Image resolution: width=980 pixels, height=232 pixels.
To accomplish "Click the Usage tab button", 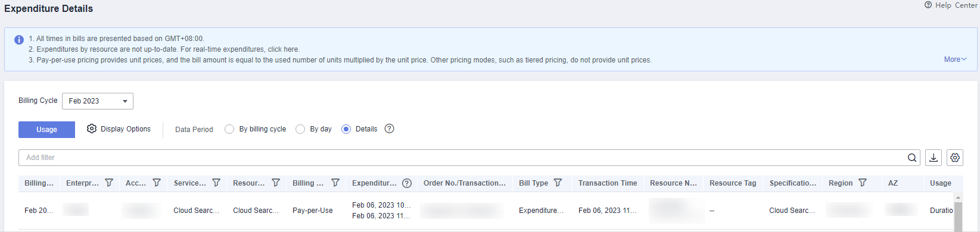I will click(46, 130).
